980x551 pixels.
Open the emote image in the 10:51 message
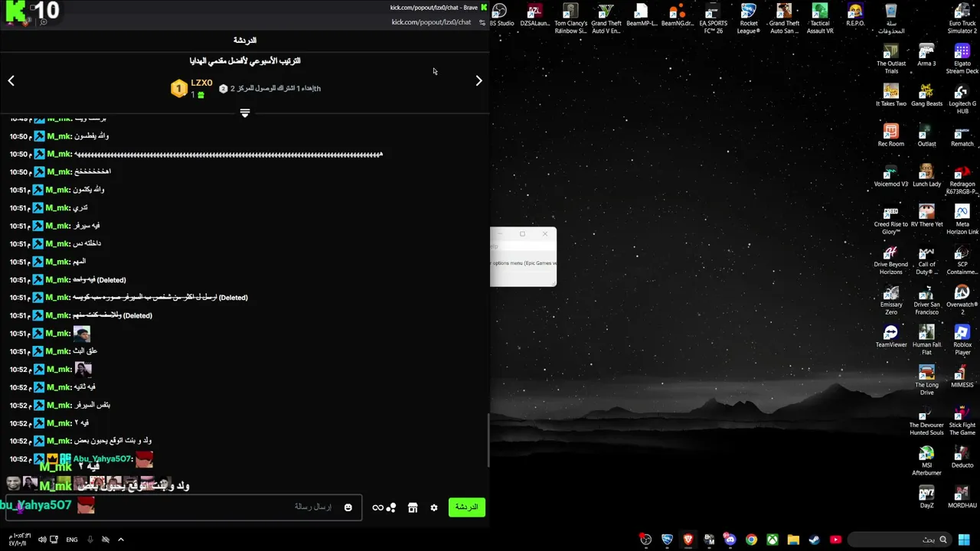click(82, 334)
